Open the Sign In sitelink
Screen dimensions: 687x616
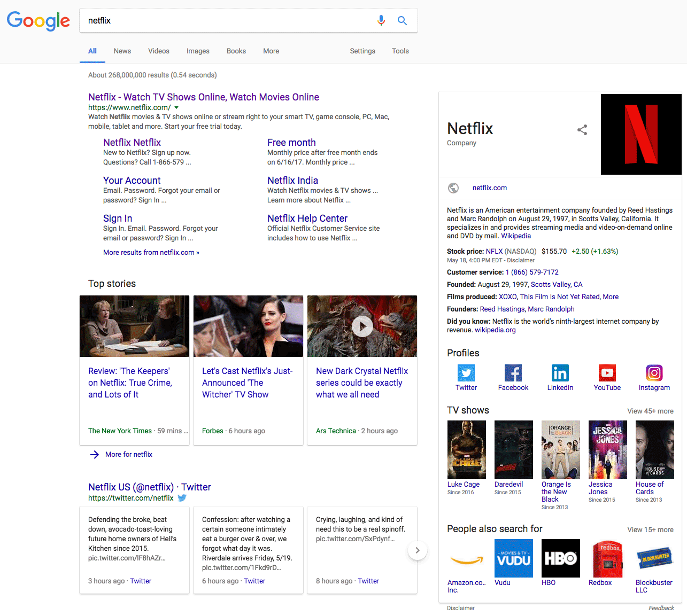pyautogui.click(x=118, y=219)
